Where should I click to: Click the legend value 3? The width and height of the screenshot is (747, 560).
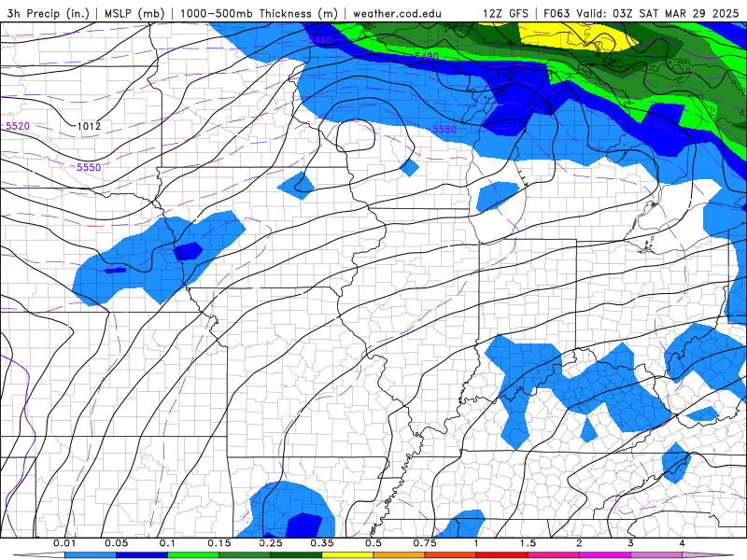coord(631,543)
